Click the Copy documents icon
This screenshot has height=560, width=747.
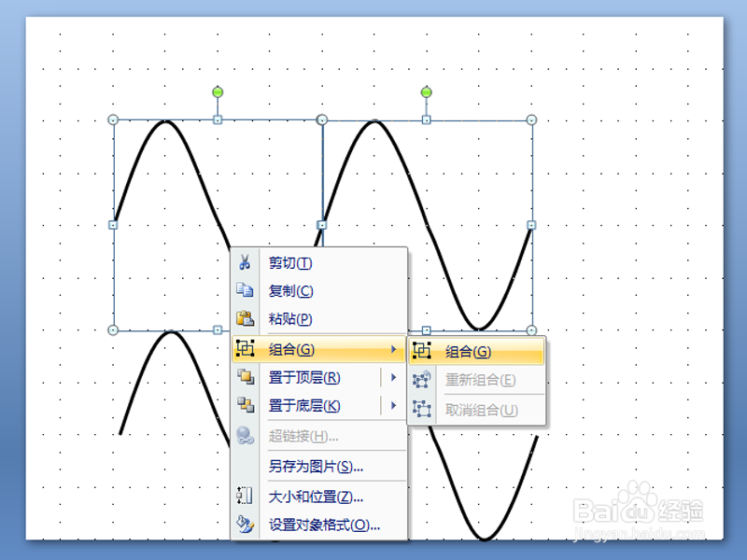(x=245, y=290)
